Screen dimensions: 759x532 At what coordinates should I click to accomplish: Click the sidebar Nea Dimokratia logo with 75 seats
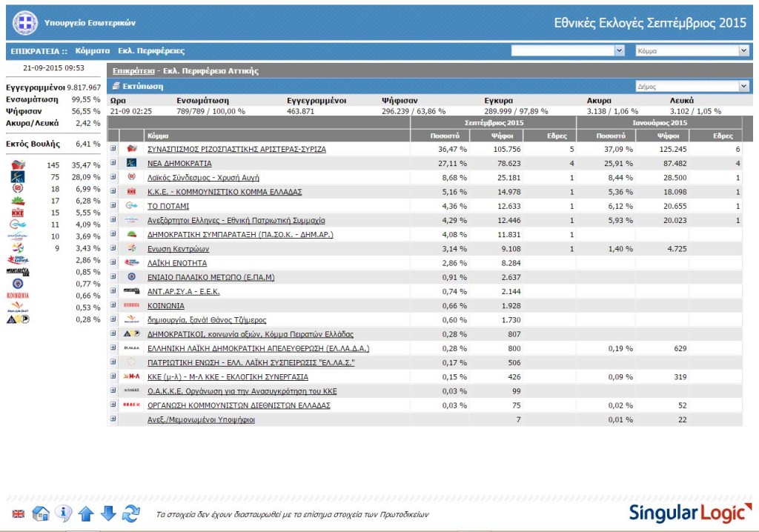tap(18, 177)
